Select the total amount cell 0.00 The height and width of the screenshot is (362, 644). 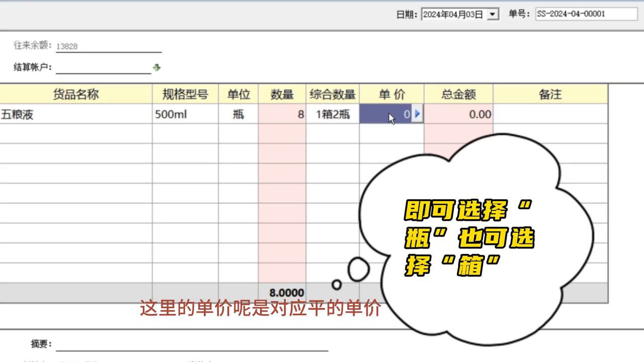tap(459, 114)
